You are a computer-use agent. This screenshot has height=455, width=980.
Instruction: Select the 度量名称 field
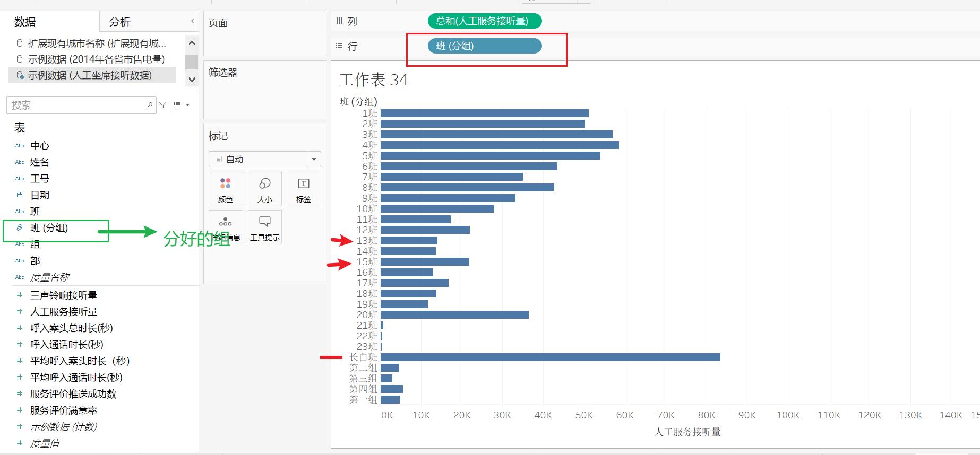[50, 277]
